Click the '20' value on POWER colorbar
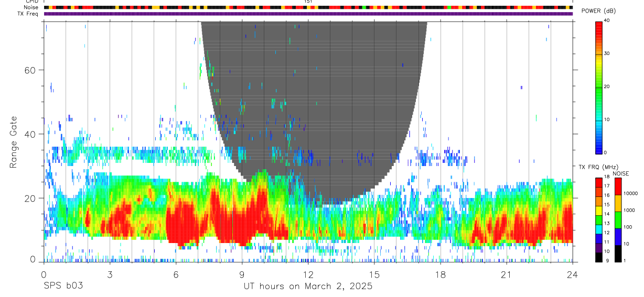 point(607,86)
